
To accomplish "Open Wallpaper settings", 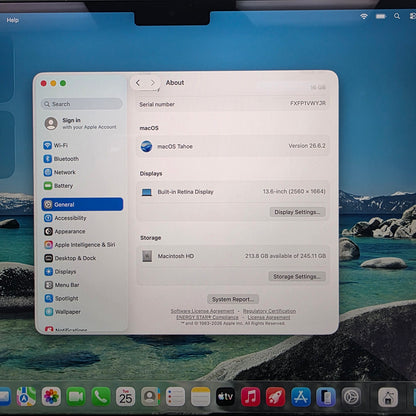I will pyautogui.click(x=63, y=312).
